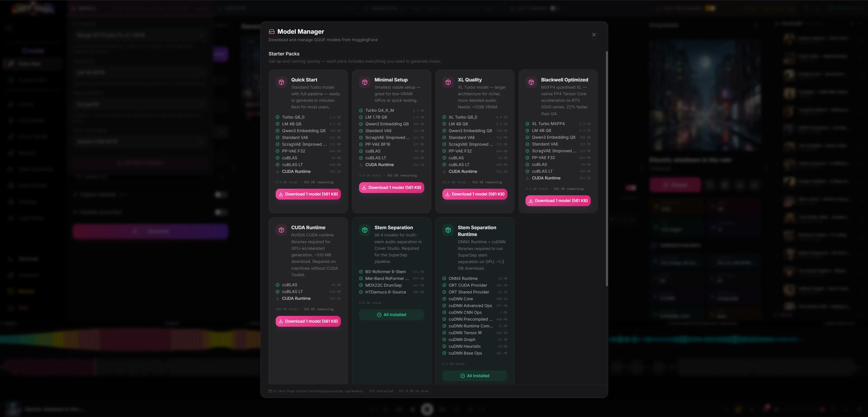
Task: Select the cuDNN Precompiled row
Action: [475, 319]
